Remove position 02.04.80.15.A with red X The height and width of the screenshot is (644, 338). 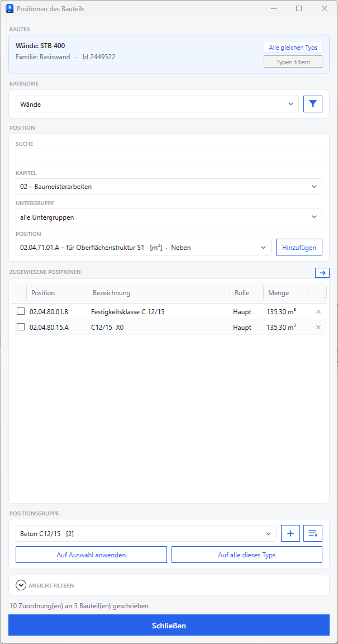coord(318,328)
